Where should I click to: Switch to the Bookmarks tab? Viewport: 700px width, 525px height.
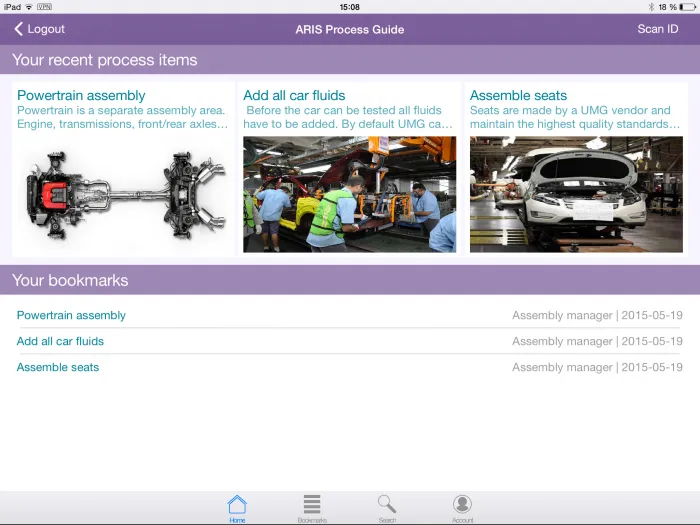pos(312,508)
